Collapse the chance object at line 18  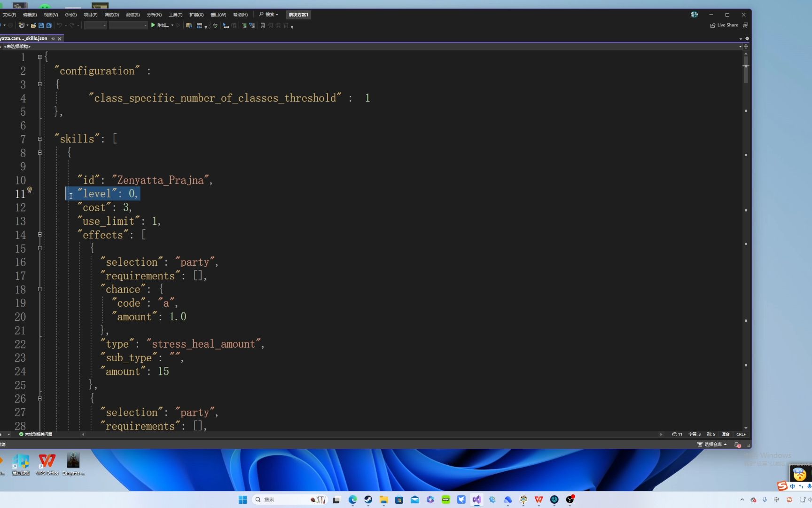pos(40,289)
